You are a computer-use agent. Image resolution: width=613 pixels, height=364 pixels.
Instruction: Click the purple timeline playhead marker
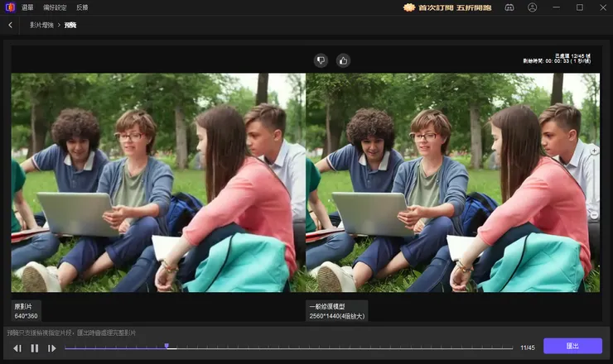tap(167, 346)
